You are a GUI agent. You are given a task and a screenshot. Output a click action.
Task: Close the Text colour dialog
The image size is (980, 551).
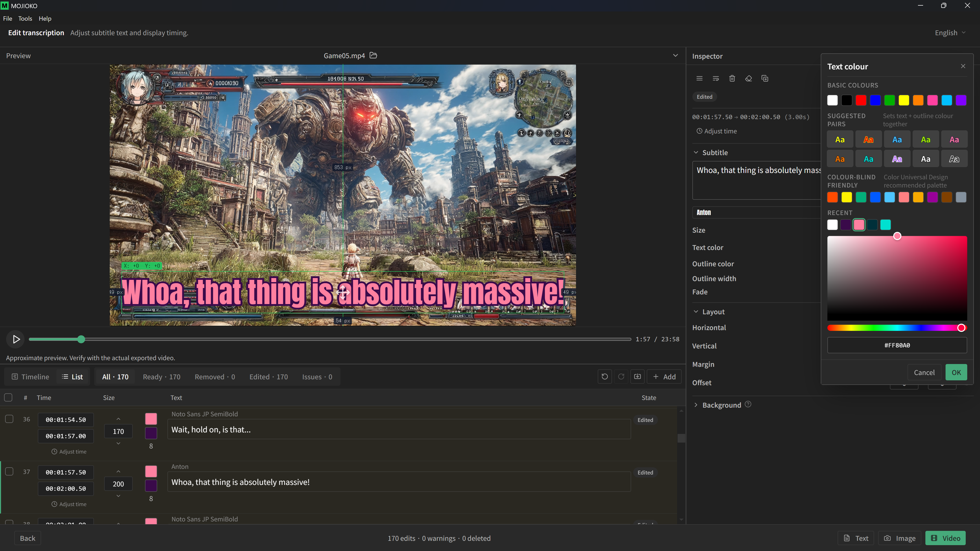pyautogui.click(x=963, y=66)
